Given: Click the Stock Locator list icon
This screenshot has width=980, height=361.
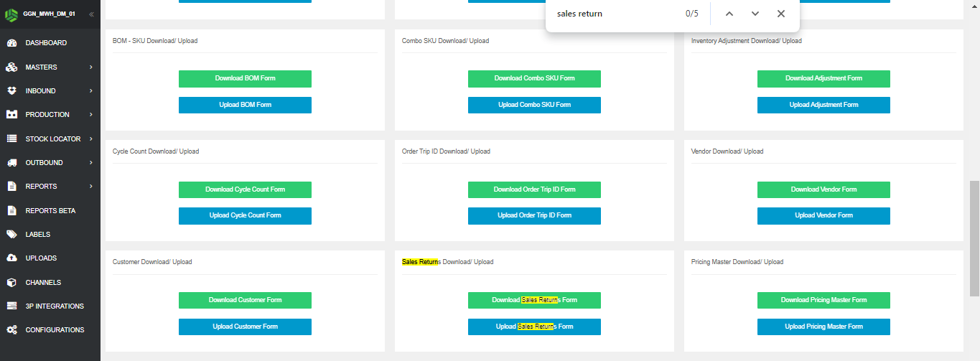Looking at the screenshot, I should coord(11,139).
